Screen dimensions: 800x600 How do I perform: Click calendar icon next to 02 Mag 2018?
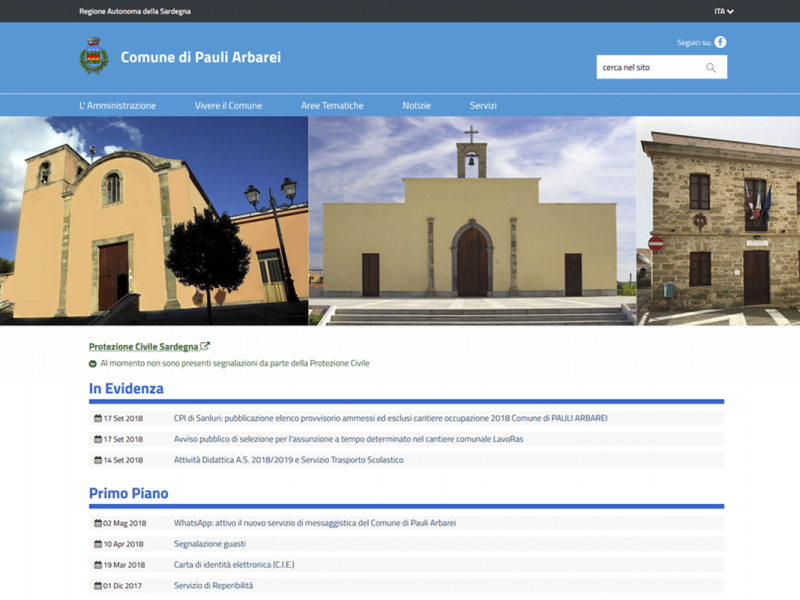click(98, 523)
